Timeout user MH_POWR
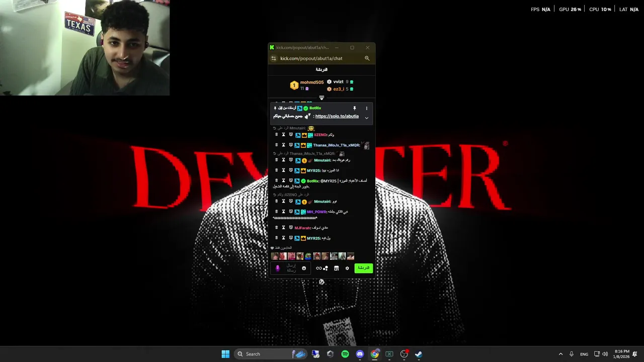The image size is (644, 362). point(283,212)
